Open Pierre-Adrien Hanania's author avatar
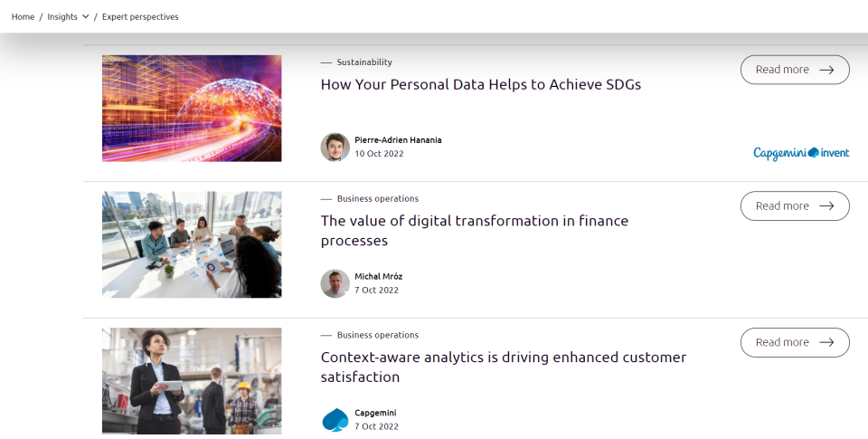 pyautogui.click(x=335, y=147)
